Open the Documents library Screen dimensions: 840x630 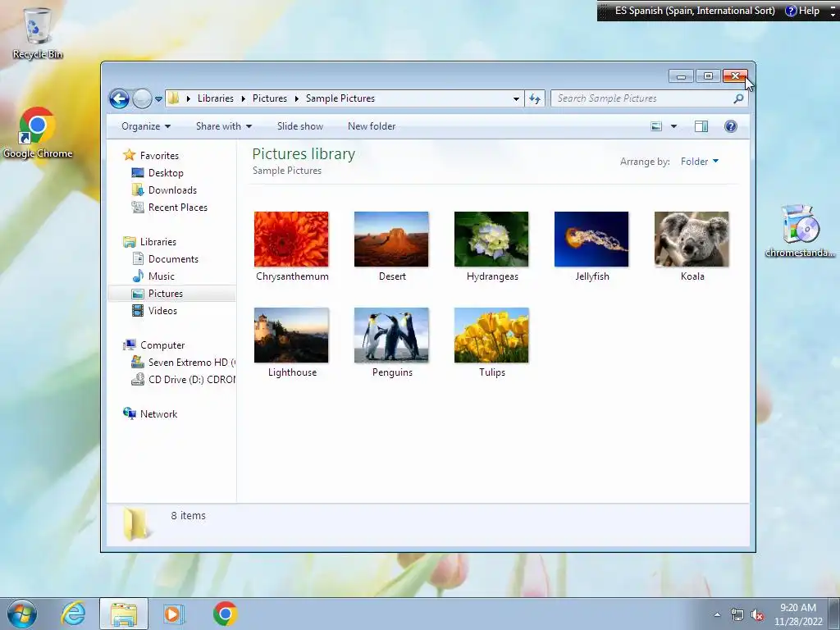(173, 259)
